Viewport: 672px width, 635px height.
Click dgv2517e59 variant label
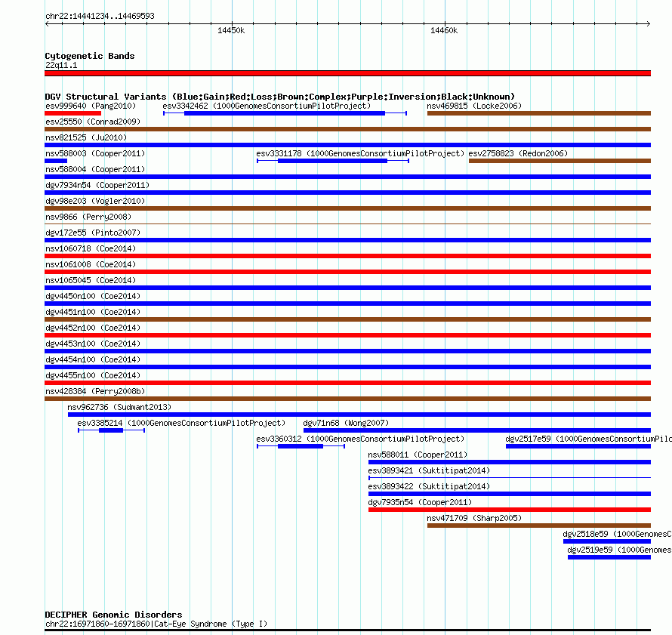coord(588,439)
